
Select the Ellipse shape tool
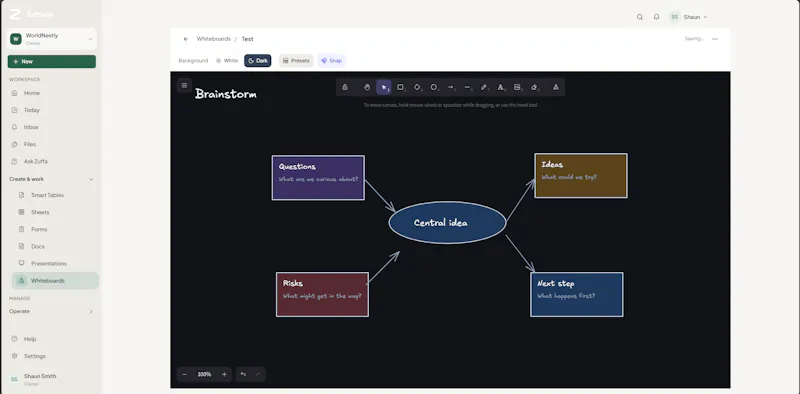click(x=434, y=87)
